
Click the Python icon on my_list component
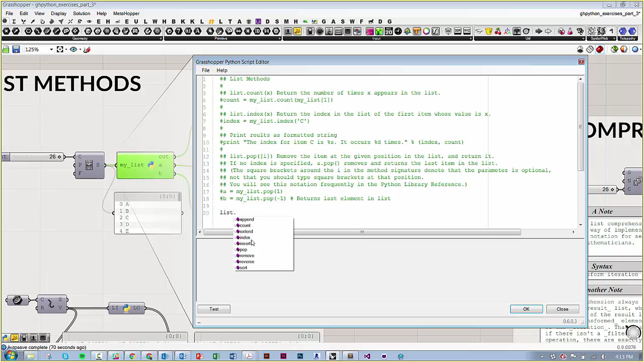[x=151, y=165]
